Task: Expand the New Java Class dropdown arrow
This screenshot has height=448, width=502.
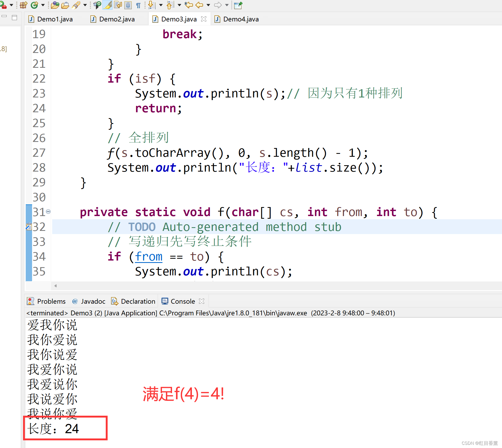Action: pyautogui.click(x=43, y=5)
